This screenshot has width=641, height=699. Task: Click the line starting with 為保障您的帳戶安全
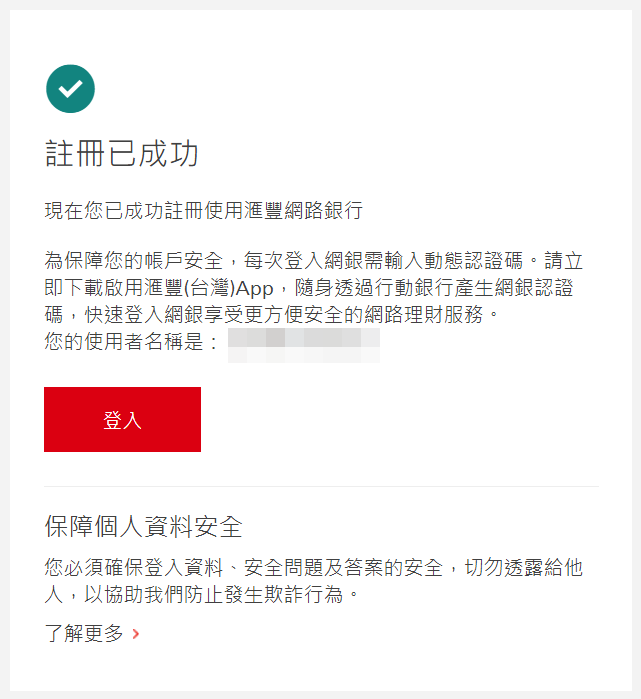pos(313,261)
